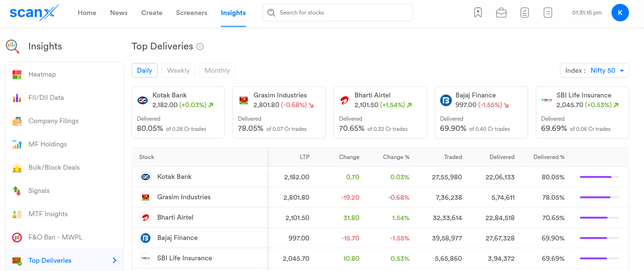Viewport: 644px width, 271px height.
Task: Click the Top Deliveries sidebar chevron arrow
Action: tap(115, 260)
